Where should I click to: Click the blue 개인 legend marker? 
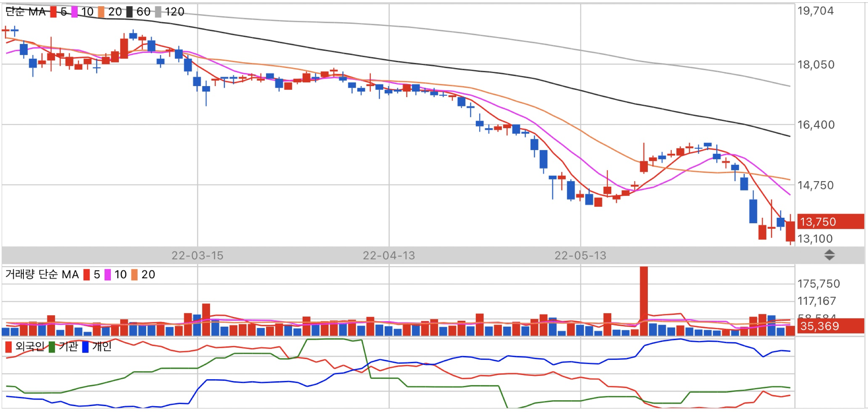click(x=85, y=347)
